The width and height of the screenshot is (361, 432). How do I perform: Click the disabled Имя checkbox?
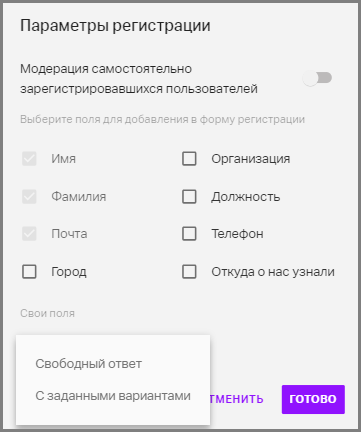29,159
